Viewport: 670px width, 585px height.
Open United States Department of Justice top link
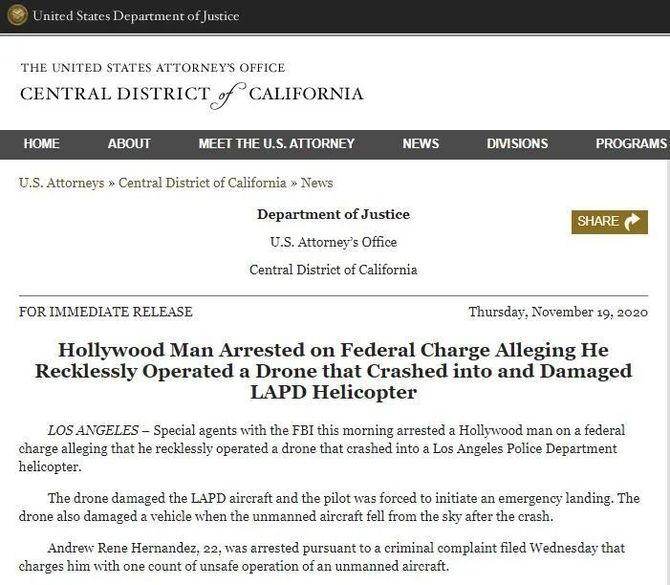tap(136, 16)
